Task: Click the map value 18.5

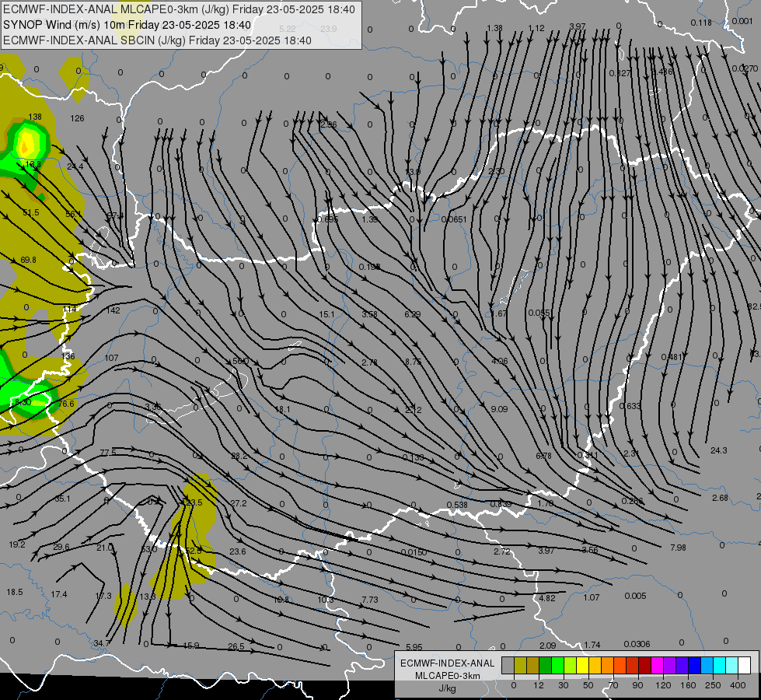Action: pyautogui.click(x=15, y=592)
